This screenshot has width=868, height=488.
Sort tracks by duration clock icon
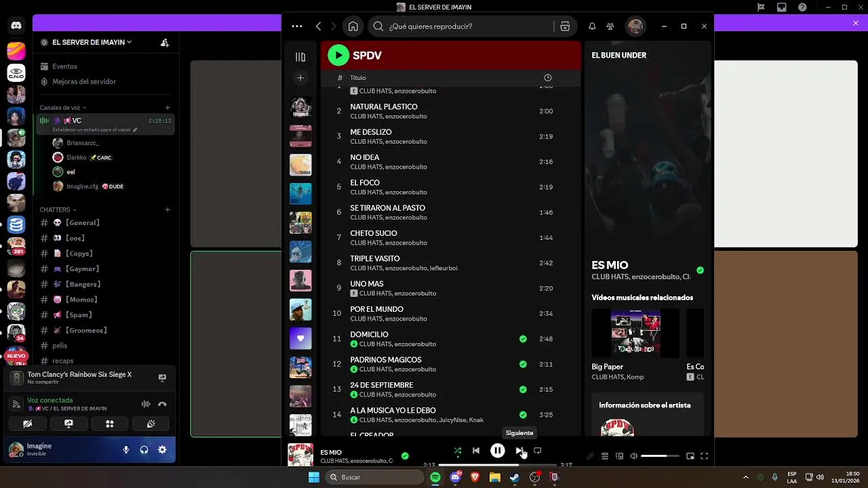[x=548, y=78]
